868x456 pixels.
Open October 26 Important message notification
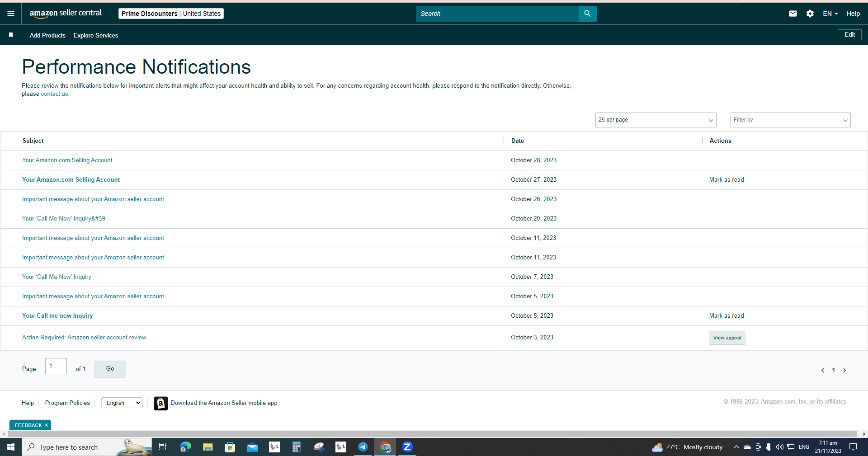93,199
